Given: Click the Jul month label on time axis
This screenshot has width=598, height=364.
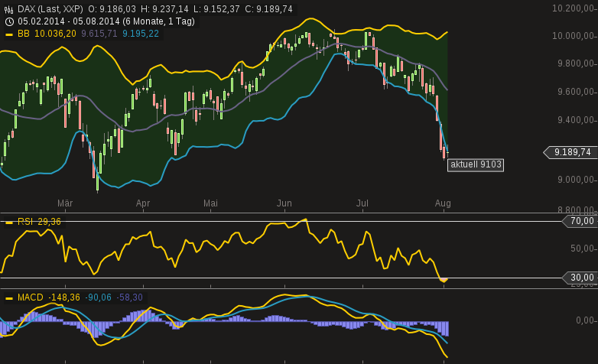Looking at the screenshot, I should pos(362,203).
